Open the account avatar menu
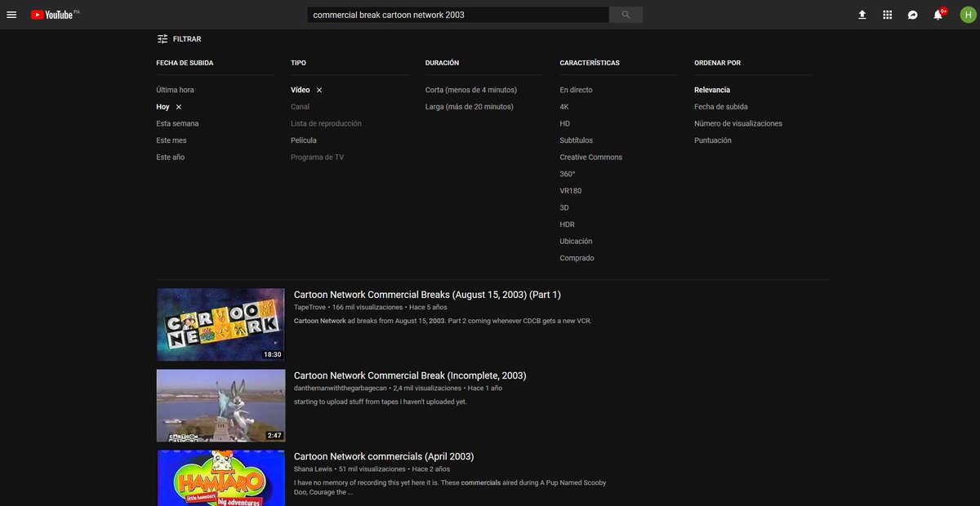980x506 pixels. click(968, 15)
